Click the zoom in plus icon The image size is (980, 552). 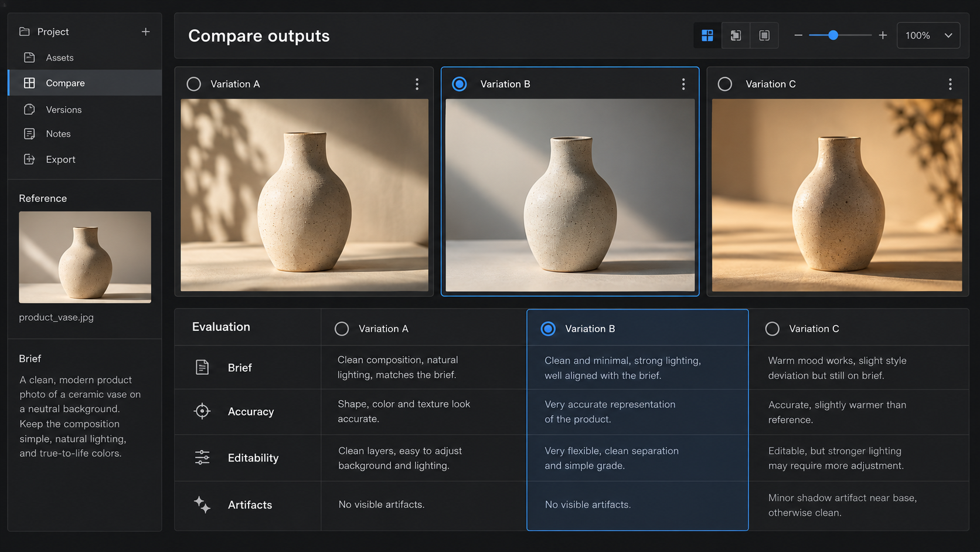point(883,36)
